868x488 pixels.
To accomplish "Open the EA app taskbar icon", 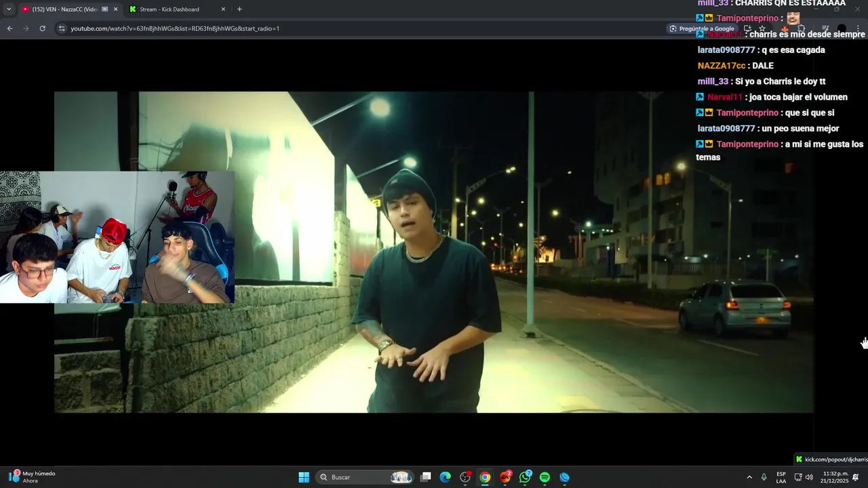I will [x=505, y=477].
